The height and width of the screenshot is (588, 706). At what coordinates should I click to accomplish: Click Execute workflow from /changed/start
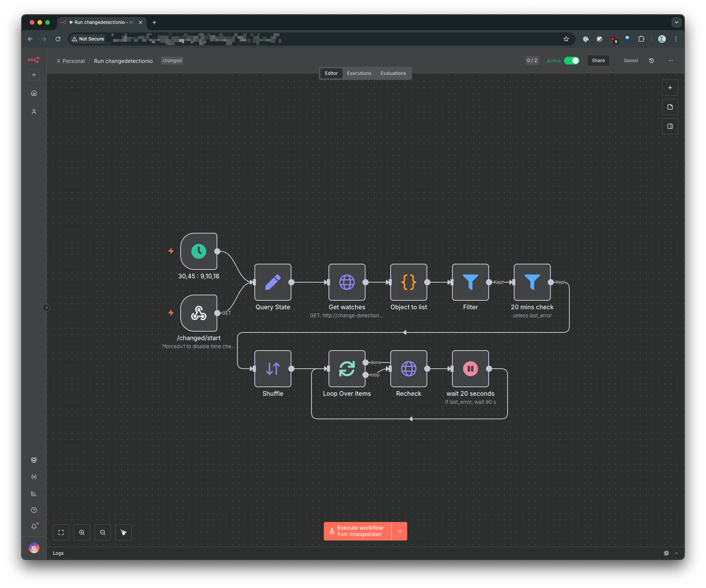(x=358, y=531)
